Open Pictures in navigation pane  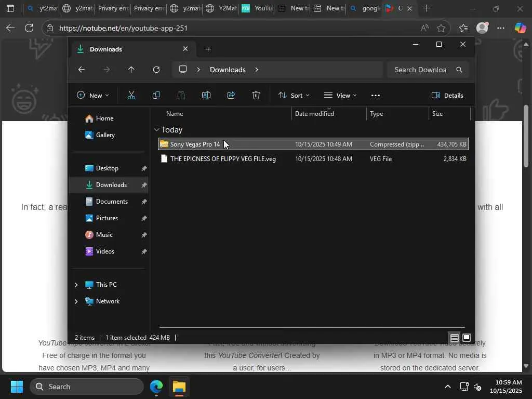click(109, 218)
